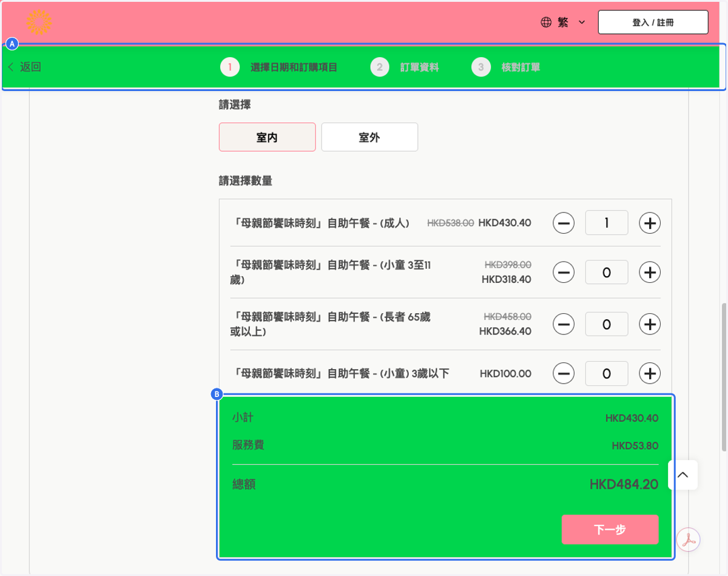This screenshot has height=576, width=728.
Task: Select step 2 訂單資料
Action: tap(405, 67)
